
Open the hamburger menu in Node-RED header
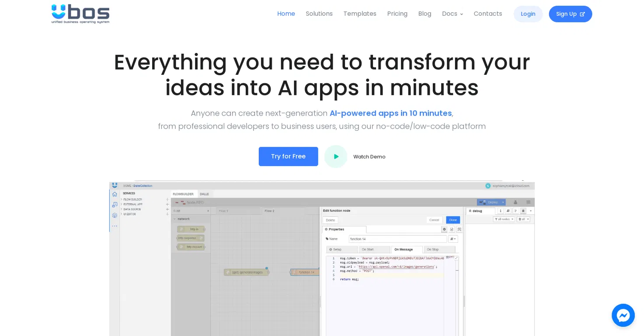[528, 202]
